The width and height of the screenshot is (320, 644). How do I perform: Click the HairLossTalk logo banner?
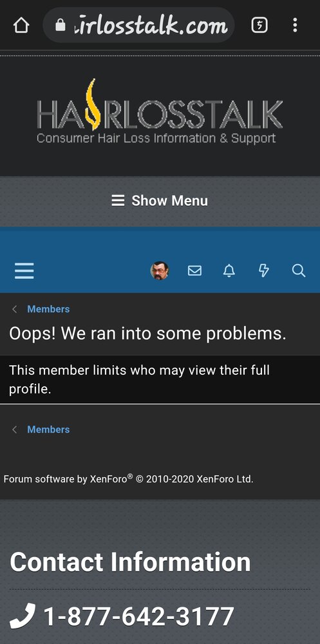pos(160,111)
